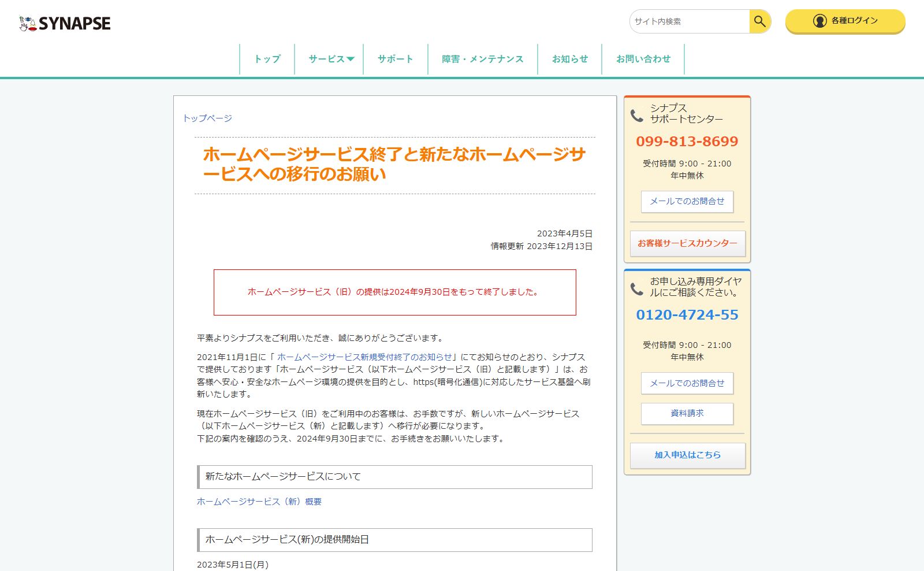
Task: Click the SYNAPSE logo
Action: [x=65, y=23]
